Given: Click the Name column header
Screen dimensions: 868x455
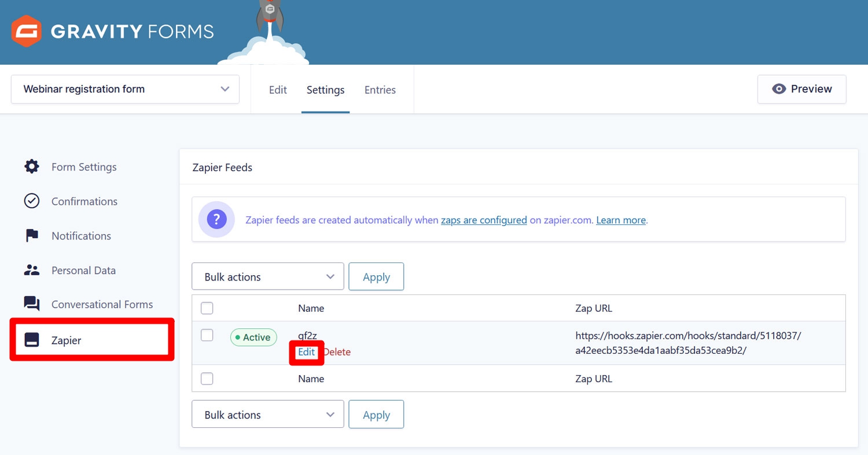Looking at the screenshot, I should click(311, 308).
